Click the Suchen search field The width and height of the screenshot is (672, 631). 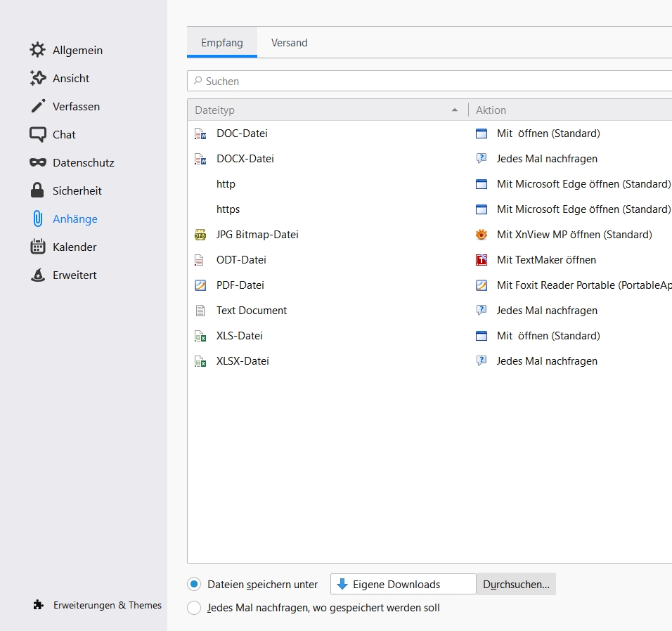coord(429,82)
